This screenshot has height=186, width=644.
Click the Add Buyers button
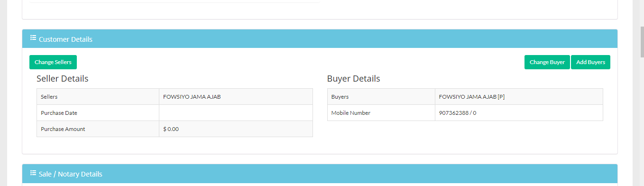point(590,62)
